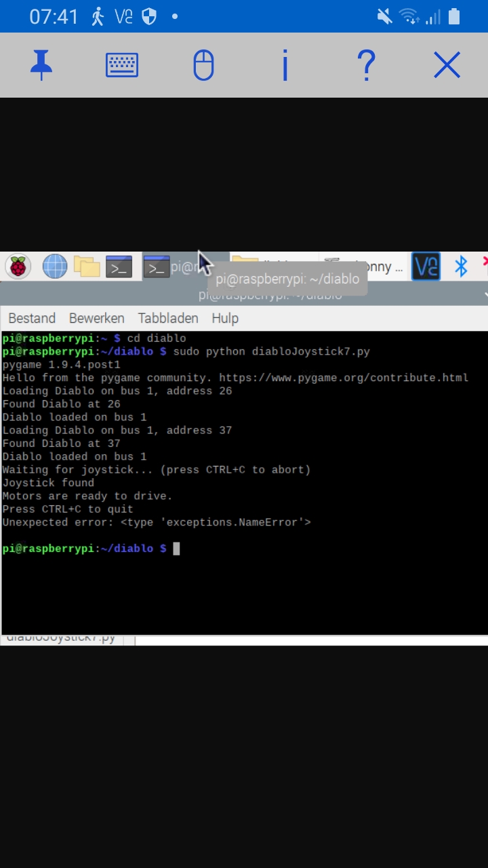
Task: Open the Hulp menu
Action: [225, 318]
